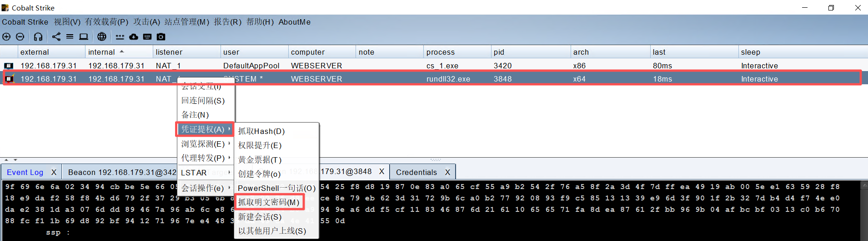Screen dimensions: 868x241
Task: Open downloaded files cloud icon
Action: [x=134, y=37]
